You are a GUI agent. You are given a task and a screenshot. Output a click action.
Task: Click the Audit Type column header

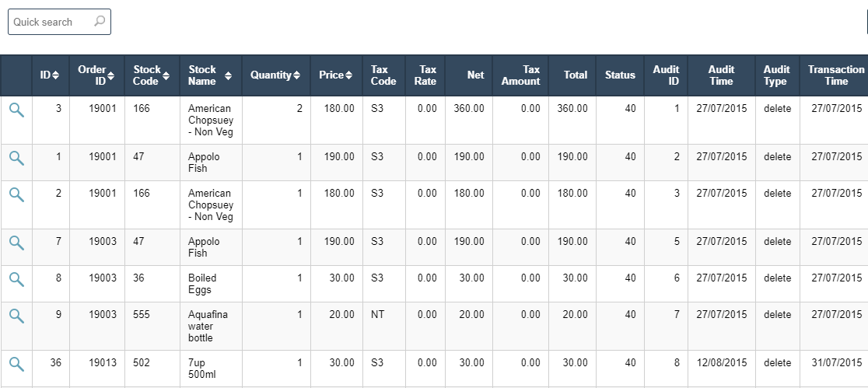(776, 75)
